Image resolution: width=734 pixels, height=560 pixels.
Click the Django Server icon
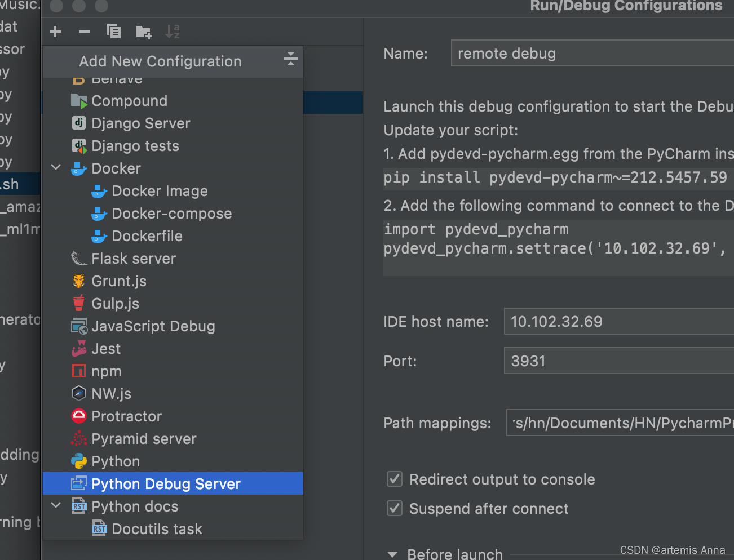(79, 123)
